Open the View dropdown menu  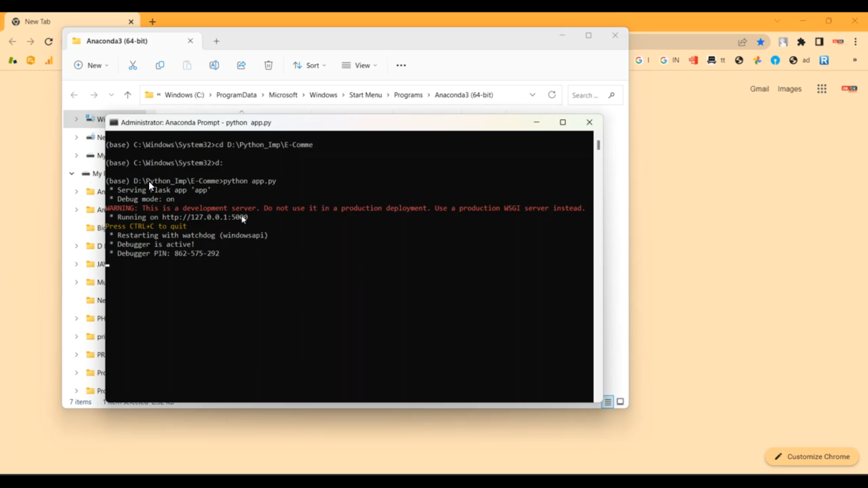point(359,65)
